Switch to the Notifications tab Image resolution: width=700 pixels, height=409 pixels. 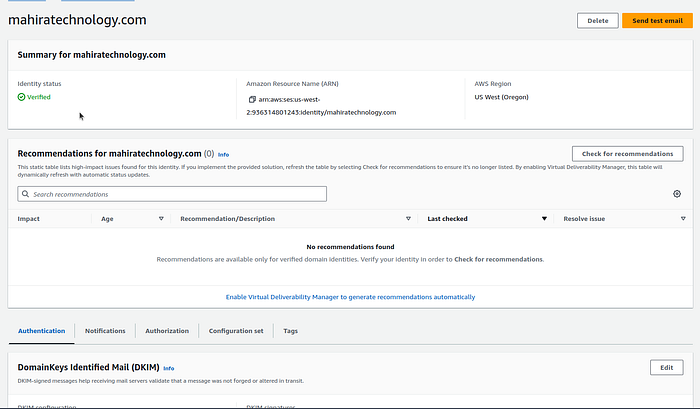pyautogui.click(x=105, y=331)
